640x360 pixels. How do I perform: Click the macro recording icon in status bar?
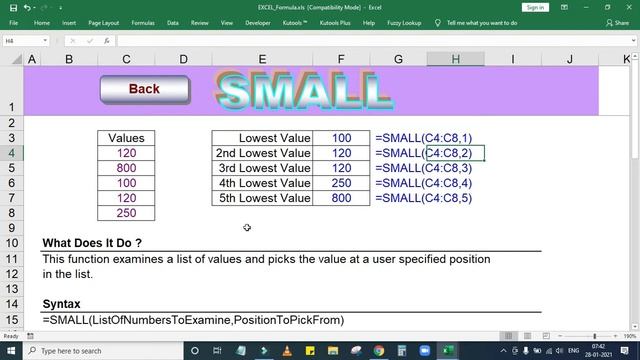30,336
